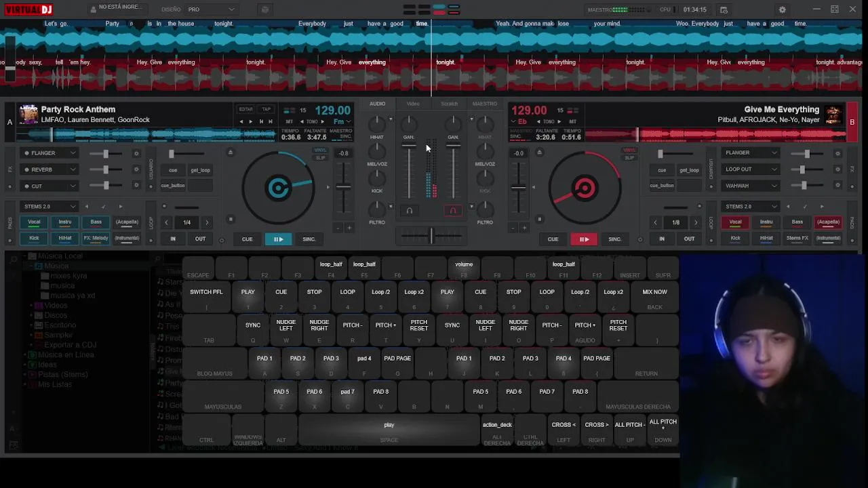Toggle VINYL mode on deck B
The width and height of the screenshot is (868, 488).
coord(629,150)
